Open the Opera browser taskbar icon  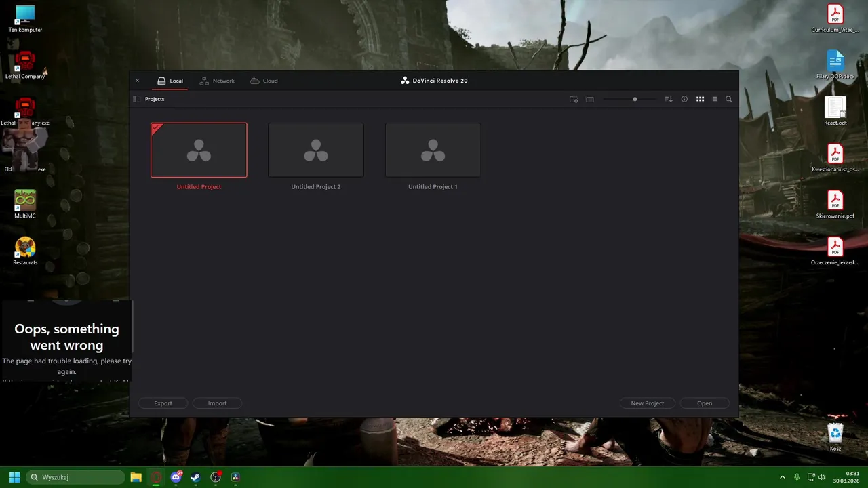[157, 477]
